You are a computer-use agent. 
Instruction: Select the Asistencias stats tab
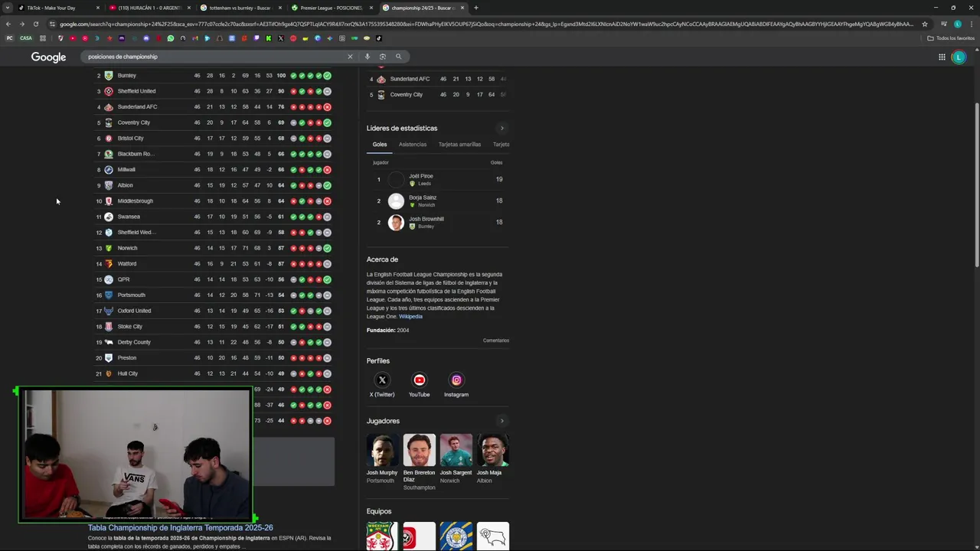click(x=413, y=145)
